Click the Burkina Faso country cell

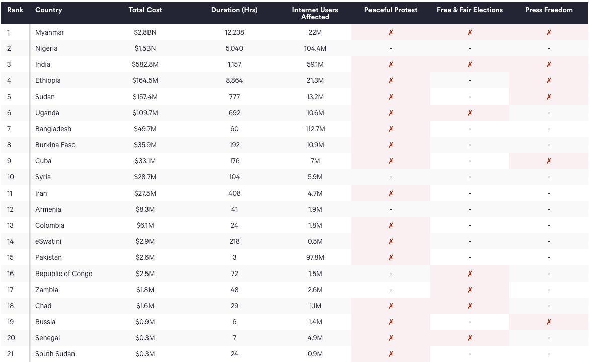coord(55,145)
